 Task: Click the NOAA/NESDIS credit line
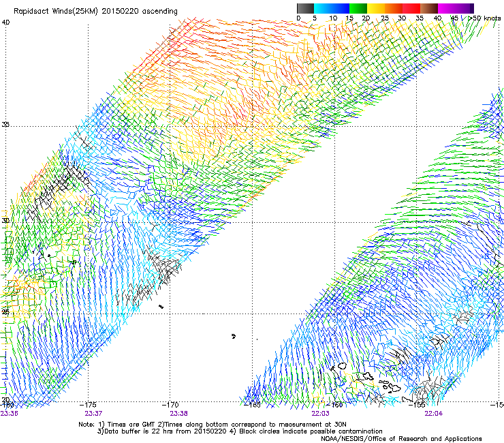point(401,439)
